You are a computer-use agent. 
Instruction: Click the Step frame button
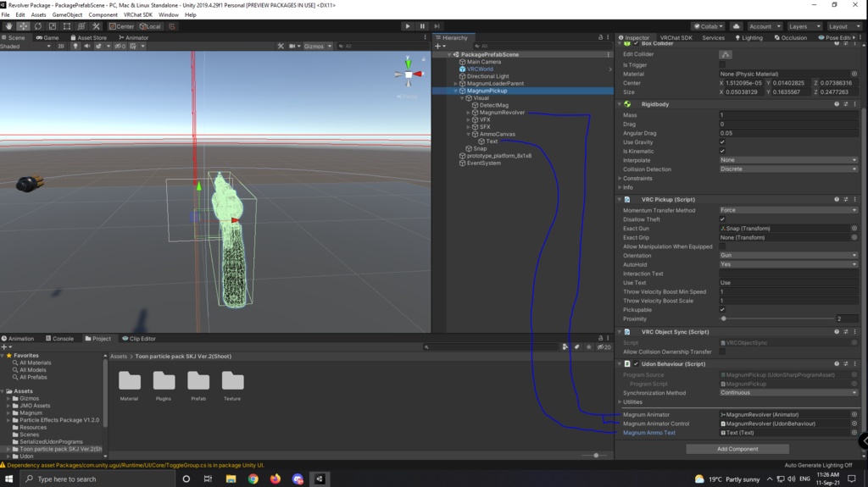(437, 26)
